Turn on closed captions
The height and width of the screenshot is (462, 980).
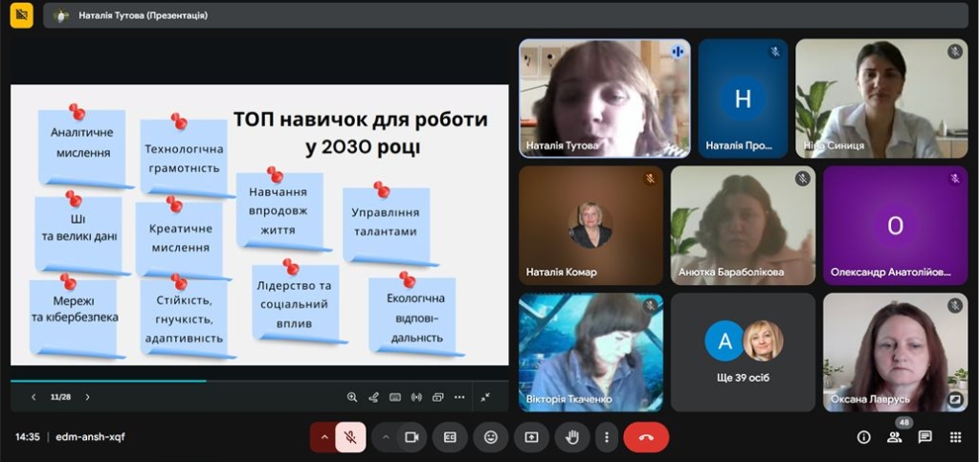450,437
